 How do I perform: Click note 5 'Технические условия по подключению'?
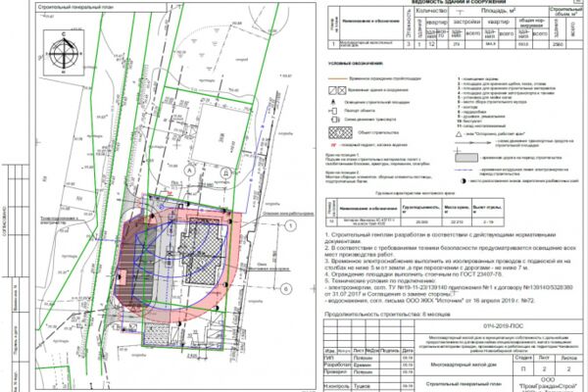pos(380,281)
